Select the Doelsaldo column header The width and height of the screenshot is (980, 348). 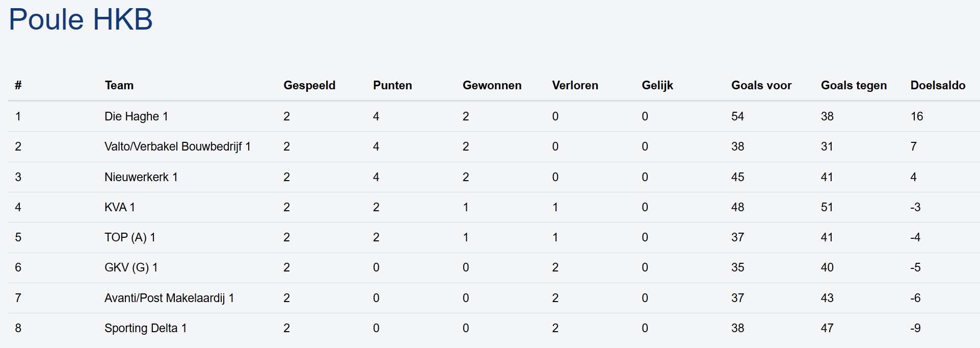point(937,85)
